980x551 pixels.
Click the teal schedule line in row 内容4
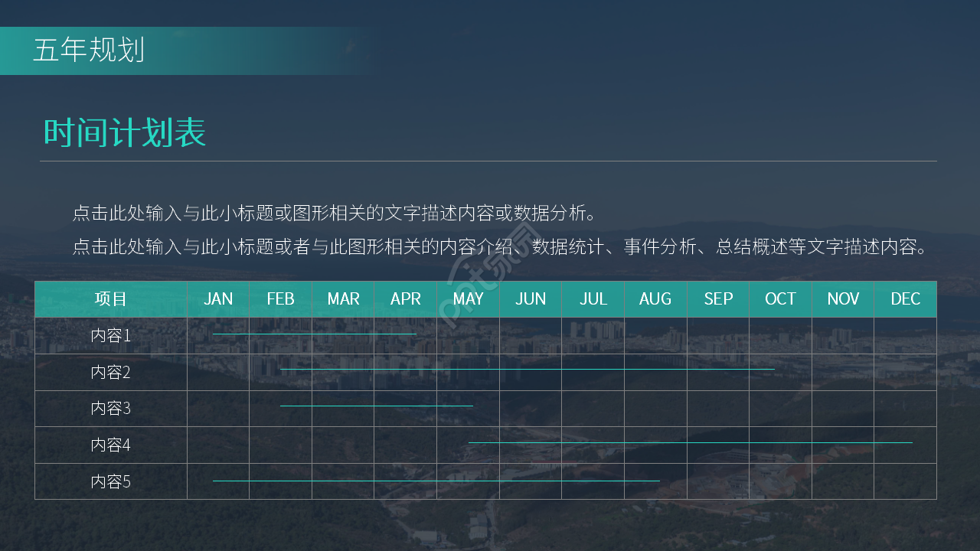(x=691, y=442)
